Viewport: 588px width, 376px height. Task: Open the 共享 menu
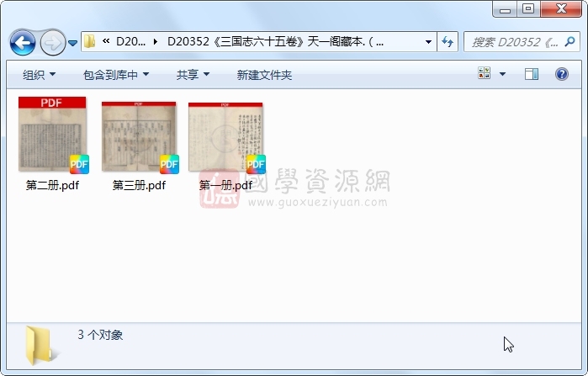tap(193, 75)
